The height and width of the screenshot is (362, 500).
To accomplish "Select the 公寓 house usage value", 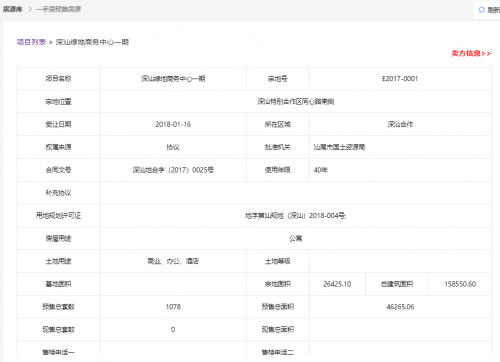I will (x=296, y=238).
